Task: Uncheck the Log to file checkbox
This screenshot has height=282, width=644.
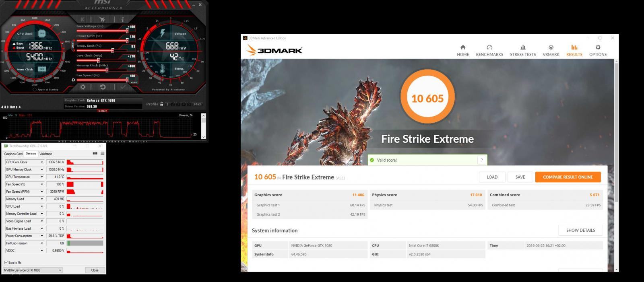Action: pyautogui.click(x=6, y=263)
